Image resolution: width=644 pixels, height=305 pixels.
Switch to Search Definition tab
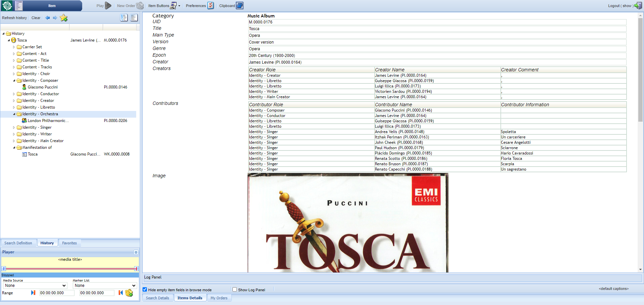[x=18, y=243]
